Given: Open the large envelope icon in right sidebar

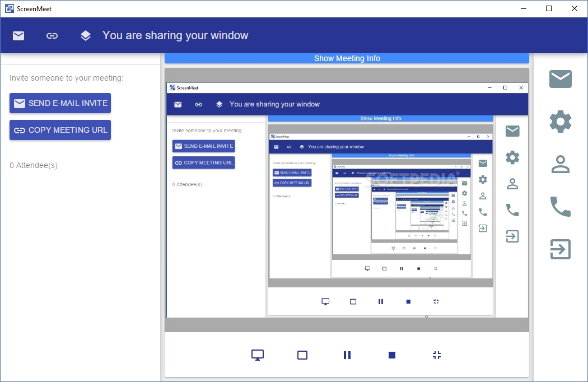Looking at the screenshot, I should point(560,79).
